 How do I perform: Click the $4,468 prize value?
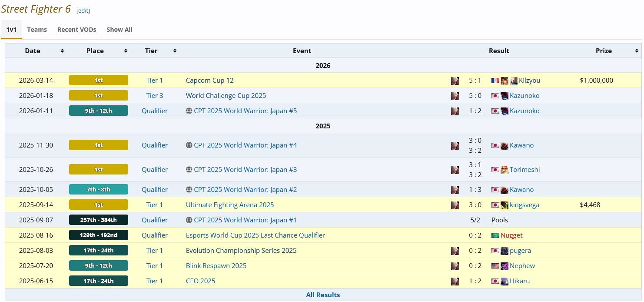click(x=590, y=205)
